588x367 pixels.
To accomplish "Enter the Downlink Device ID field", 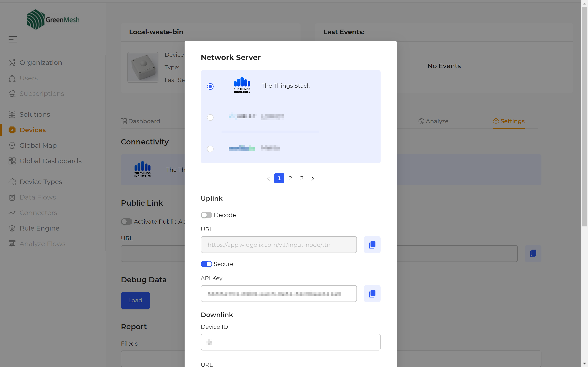I will [x=291, y=342].
